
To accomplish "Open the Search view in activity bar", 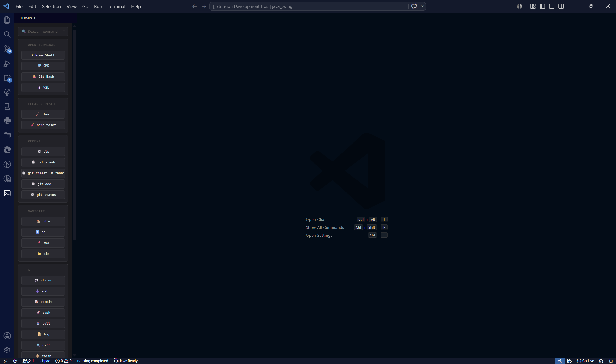I will (x=7, y=34).
